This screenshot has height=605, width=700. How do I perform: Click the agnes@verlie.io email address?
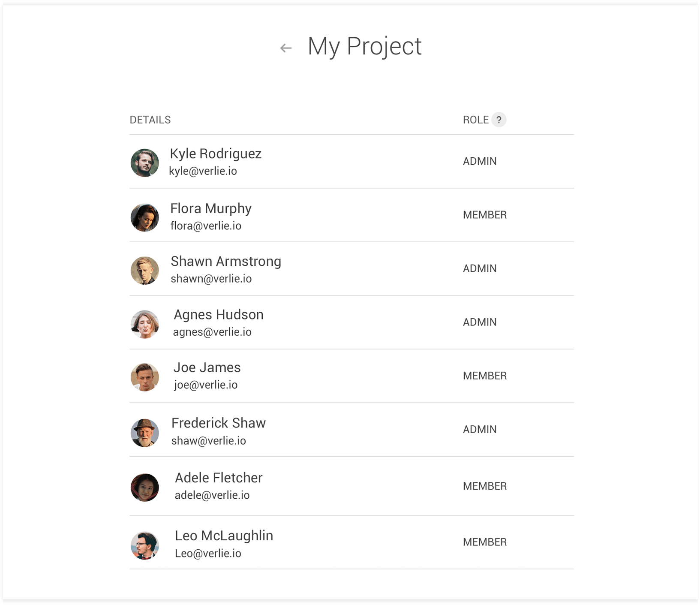pyautogui.click(x=212, y=332)
